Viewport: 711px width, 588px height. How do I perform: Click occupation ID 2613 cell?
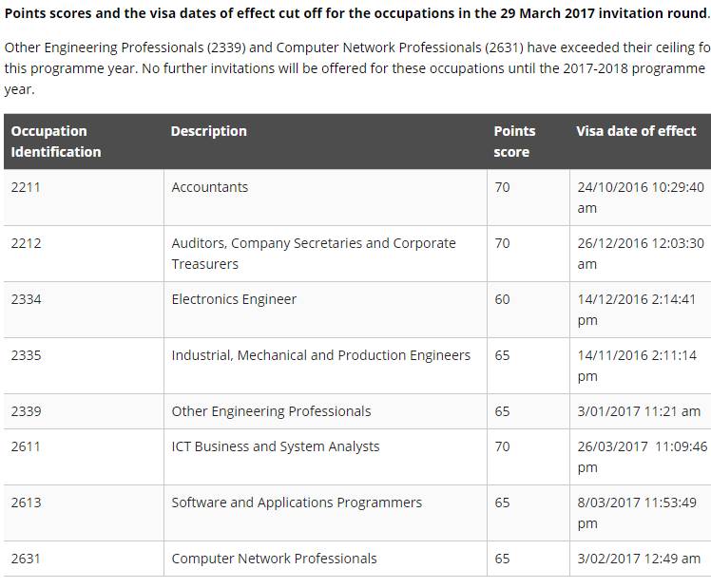click(26, 503)
